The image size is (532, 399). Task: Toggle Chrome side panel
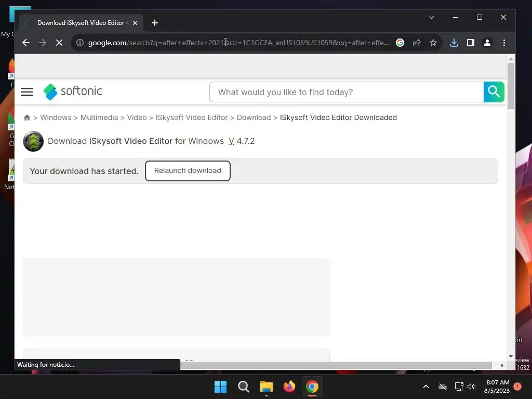[471, 43]
